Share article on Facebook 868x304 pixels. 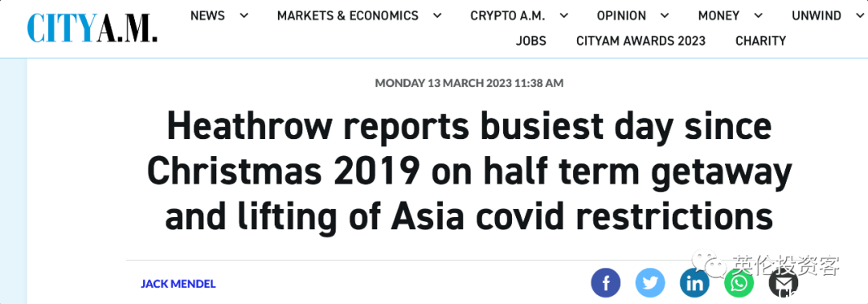point(606,284)
